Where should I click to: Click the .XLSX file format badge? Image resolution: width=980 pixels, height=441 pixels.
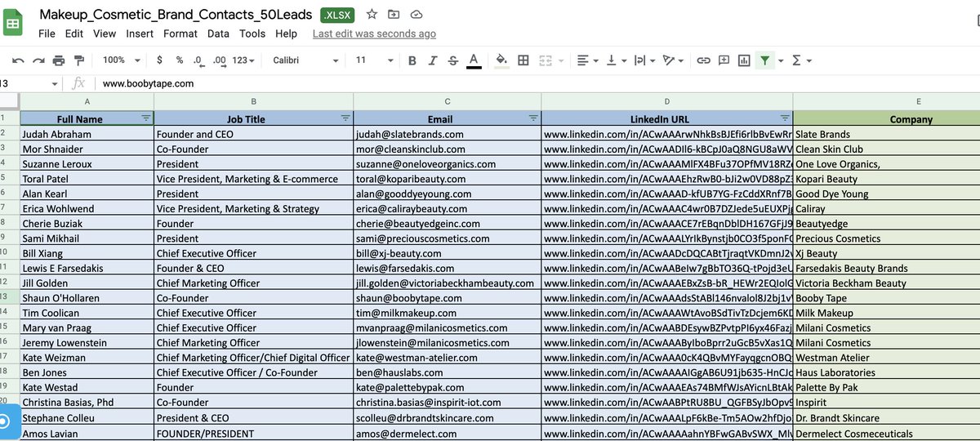pyautogui.click(x=338, y=15)
